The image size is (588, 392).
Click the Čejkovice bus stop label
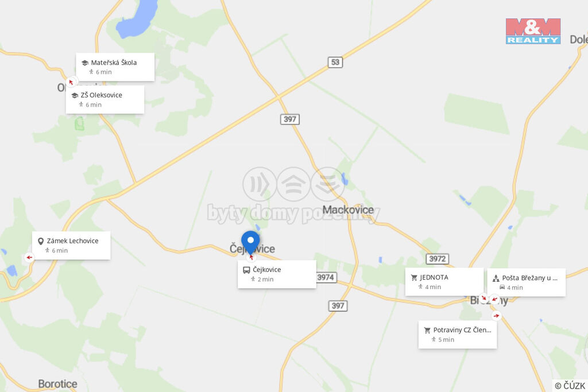click(x=277, y=274)
